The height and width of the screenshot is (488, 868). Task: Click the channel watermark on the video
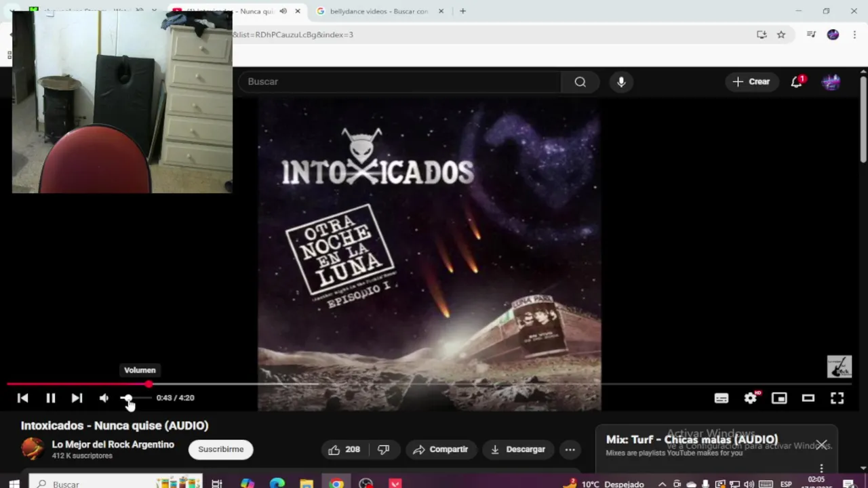840,367
